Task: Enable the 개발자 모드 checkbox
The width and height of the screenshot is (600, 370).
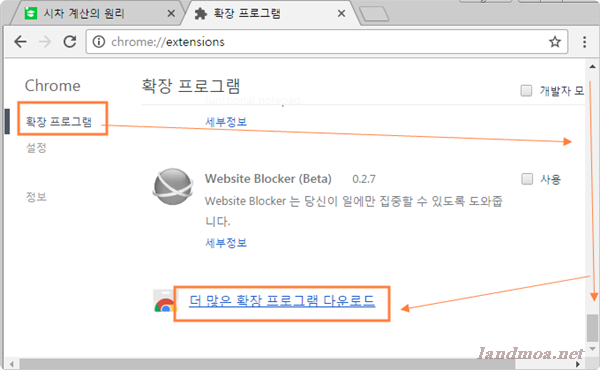Action: click(x=526, y=91)
